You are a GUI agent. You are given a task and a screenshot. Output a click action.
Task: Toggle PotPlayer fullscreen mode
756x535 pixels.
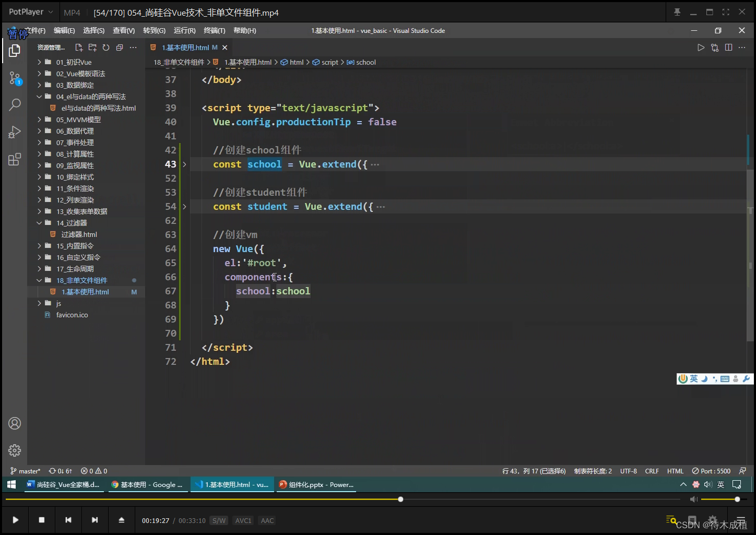(x=726, y=12)
